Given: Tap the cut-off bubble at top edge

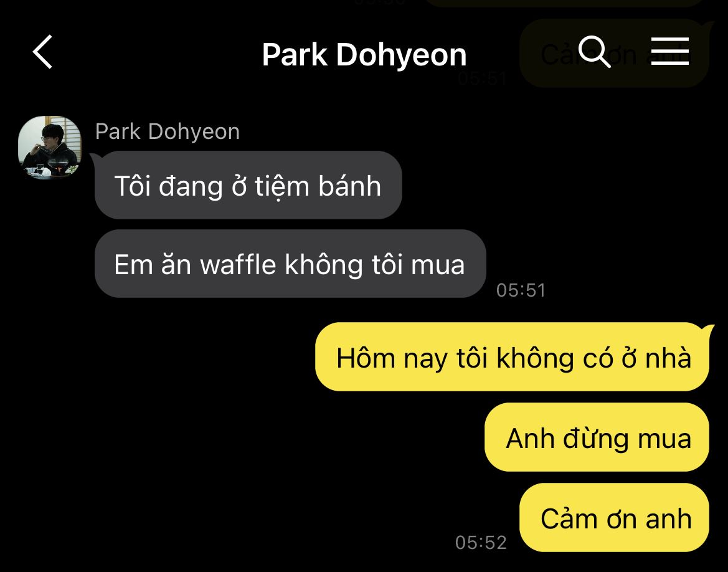Looking at the screenshot, I should 564,2.
